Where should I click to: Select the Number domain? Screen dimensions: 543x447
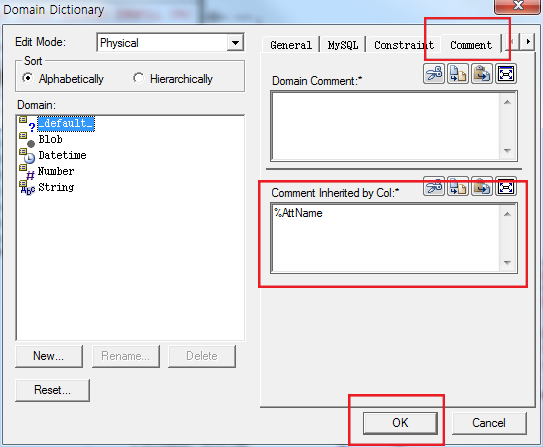(56, 171)
